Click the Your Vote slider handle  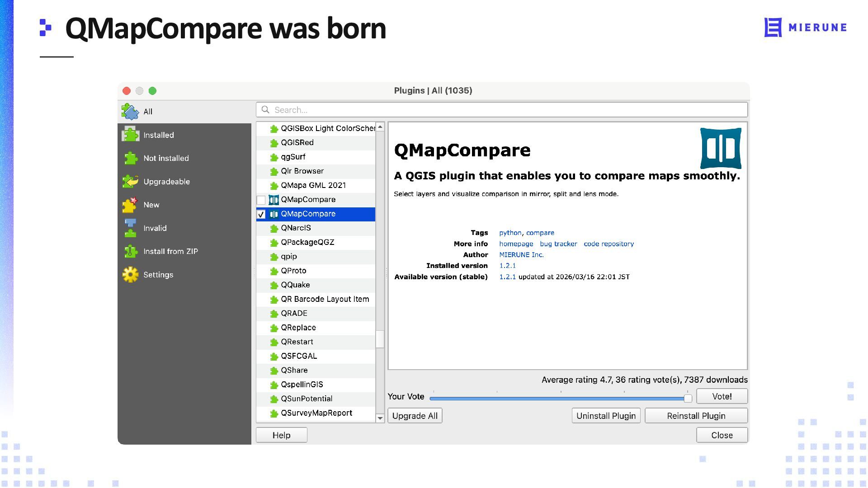coord(688,398)
